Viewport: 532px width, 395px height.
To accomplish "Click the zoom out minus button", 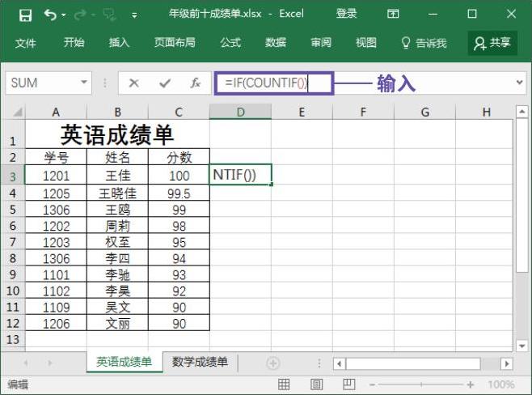I will (372, 384).
